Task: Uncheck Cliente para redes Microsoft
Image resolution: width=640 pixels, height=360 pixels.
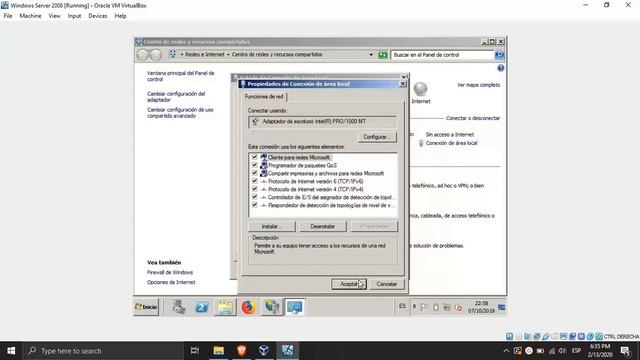Action: [255, 157]
